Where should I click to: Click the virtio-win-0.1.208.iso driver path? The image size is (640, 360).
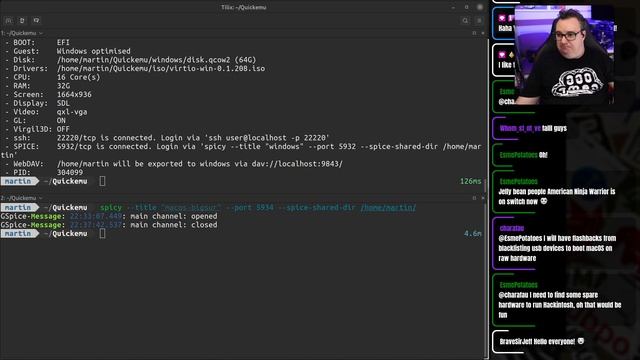(x=161, y=69)
